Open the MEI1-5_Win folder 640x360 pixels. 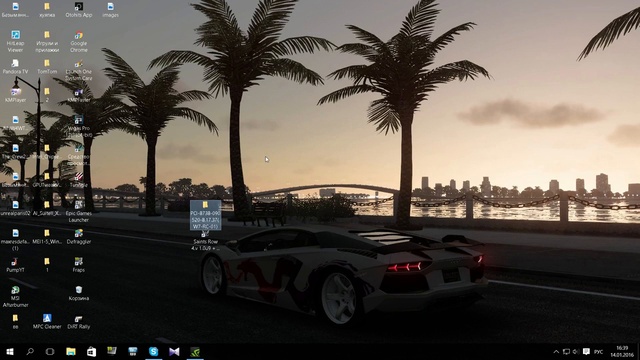click(47, 237)
